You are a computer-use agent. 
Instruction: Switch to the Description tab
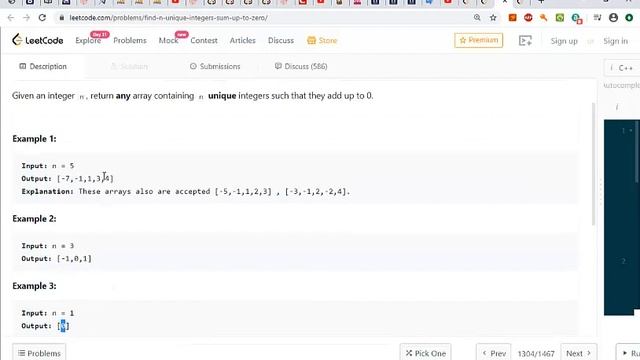pyautogui.click(x=43, y=66)
